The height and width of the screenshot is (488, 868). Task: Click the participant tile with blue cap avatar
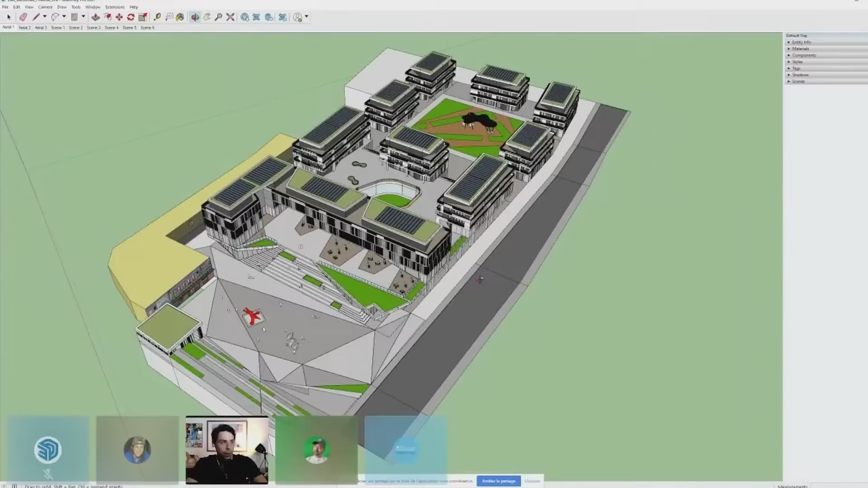(137, 450)
